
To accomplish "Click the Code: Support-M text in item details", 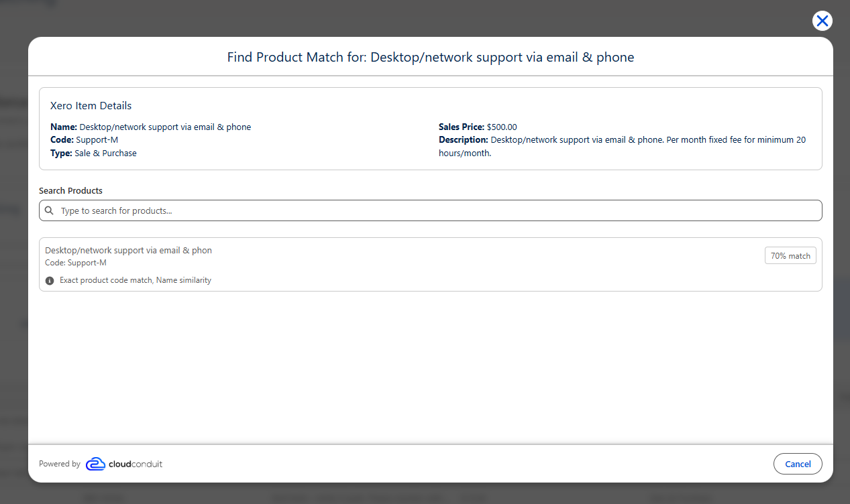I will pos(84,140).
